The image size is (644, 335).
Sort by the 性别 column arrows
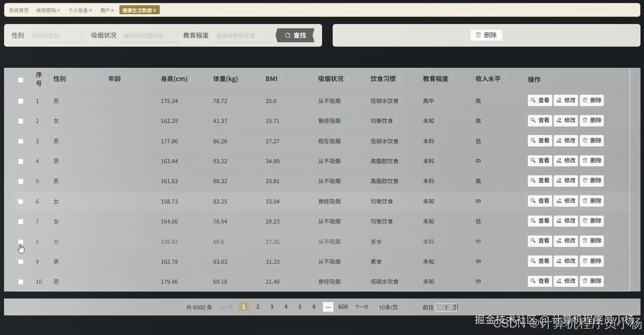[x=70, y=79]
